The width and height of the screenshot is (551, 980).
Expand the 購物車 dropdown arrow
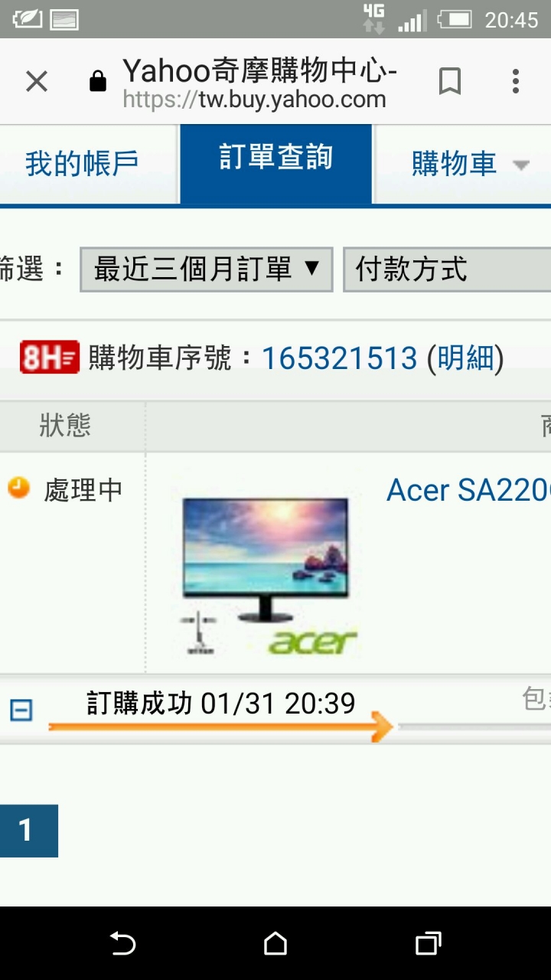click(521, 165)
